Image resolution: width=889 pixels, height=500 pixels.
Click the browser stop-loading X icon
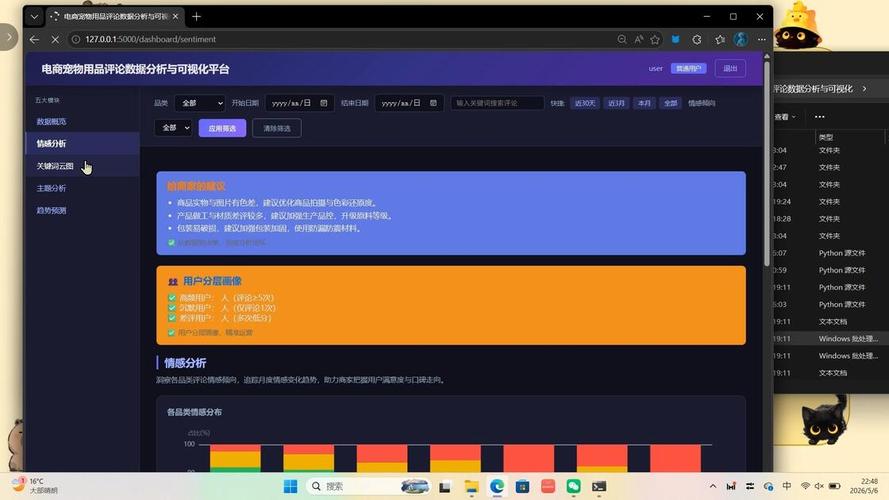click(55, 39)
